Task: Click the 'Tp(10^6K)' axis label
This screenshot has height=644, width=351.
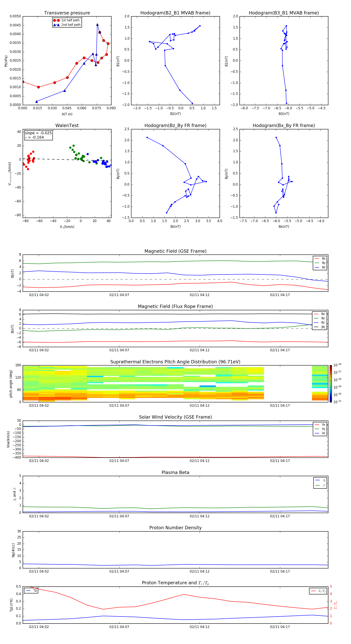Action: pos(11,605)
